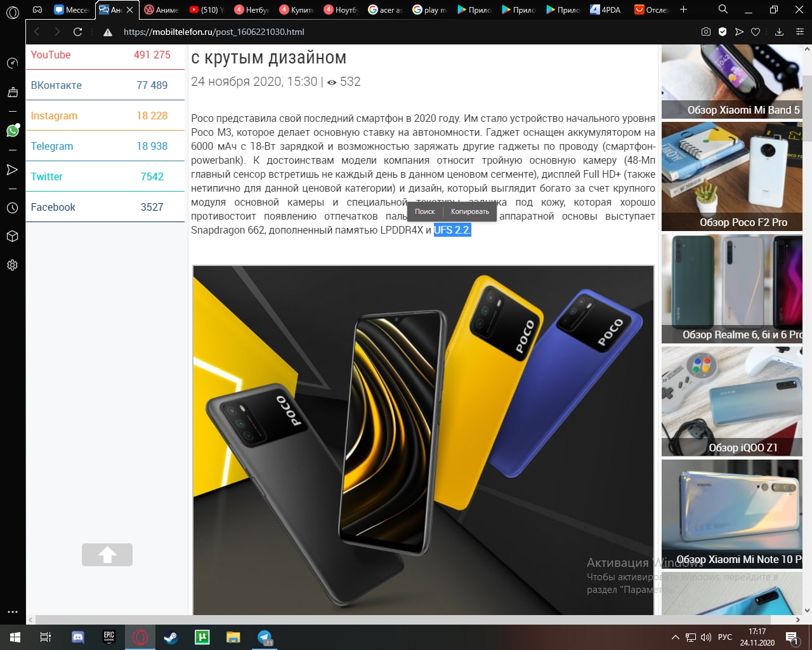Open the GX Corner gamepad icon
812x650 pixels.
[x=38, y=10]
